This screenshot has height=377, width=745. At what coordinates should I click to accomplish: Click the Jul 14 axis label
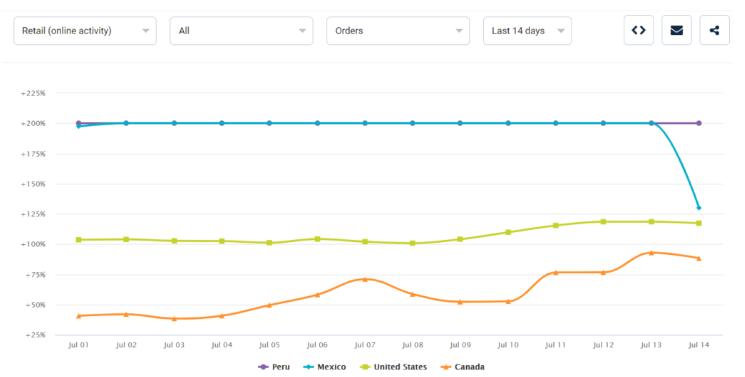tap(698, 345)
